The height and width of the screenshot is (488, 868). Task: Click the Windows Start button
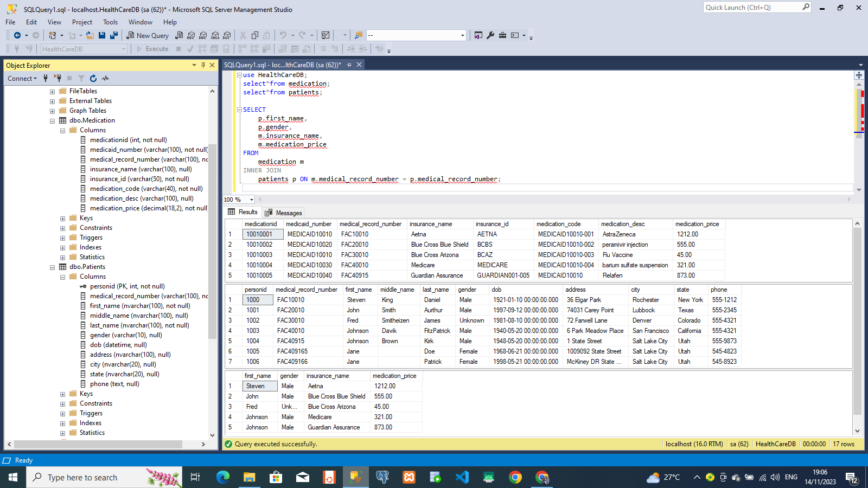pos(13,477)
